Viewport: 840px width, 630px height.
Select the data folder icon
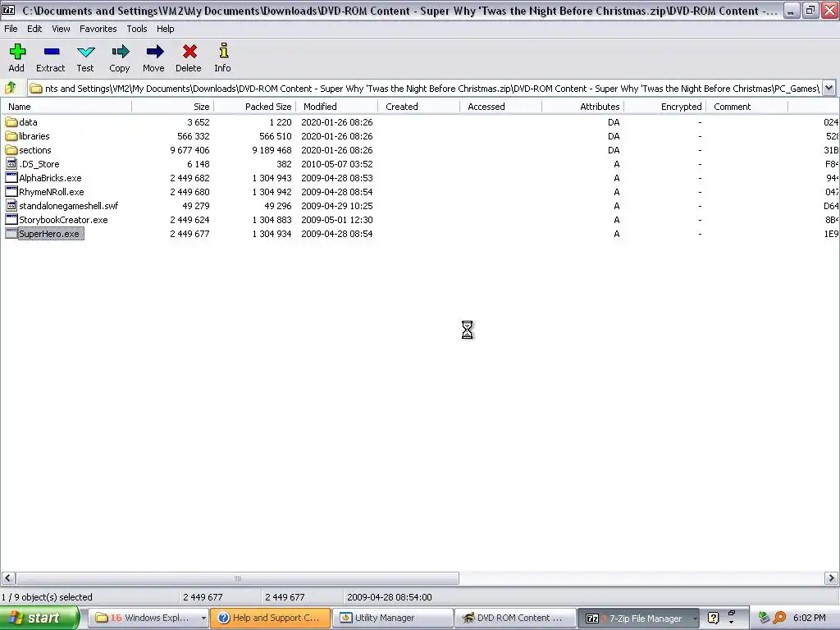(11, 122)
